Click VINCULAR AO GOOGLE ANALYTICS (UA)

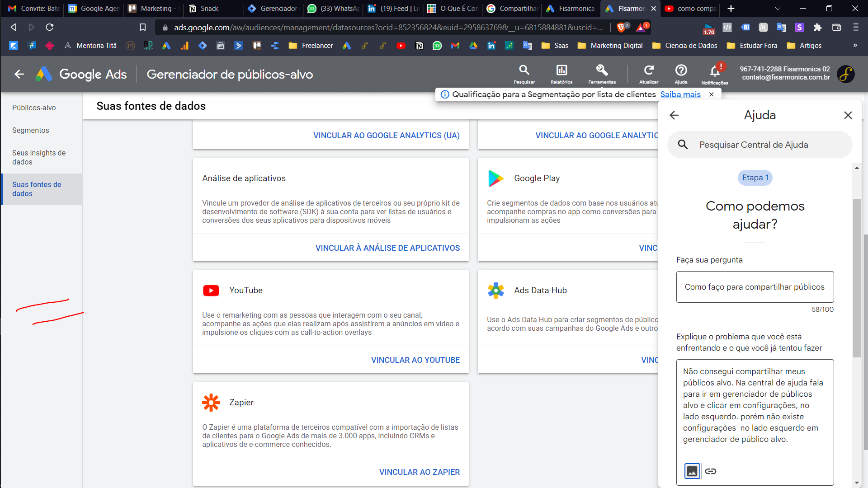[387, 136]
